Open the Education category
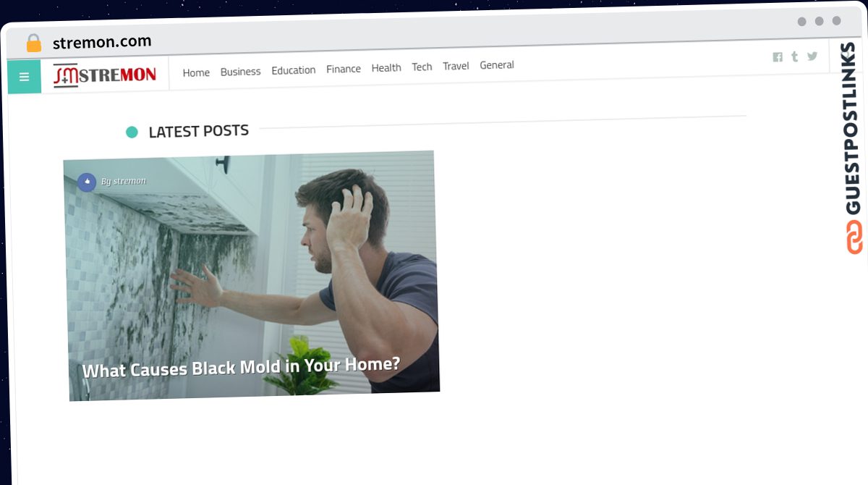868x485 pixels. click(x=293, y=69)
